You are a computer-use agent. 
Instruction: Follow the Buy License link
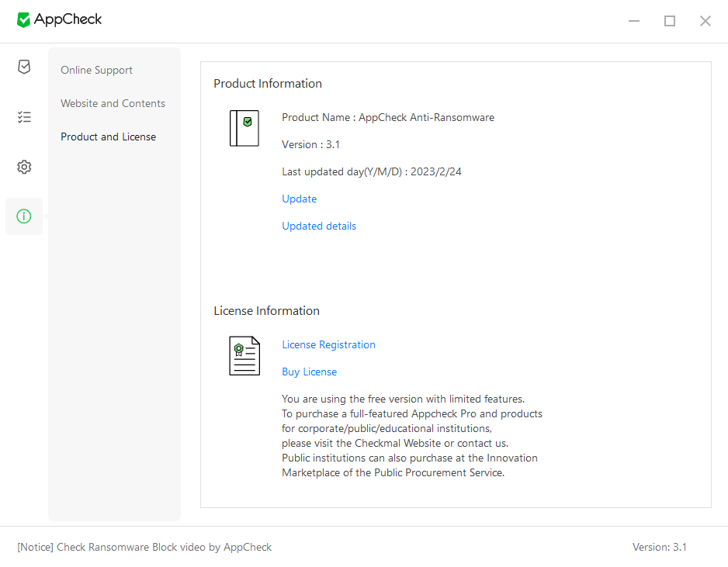309,372
